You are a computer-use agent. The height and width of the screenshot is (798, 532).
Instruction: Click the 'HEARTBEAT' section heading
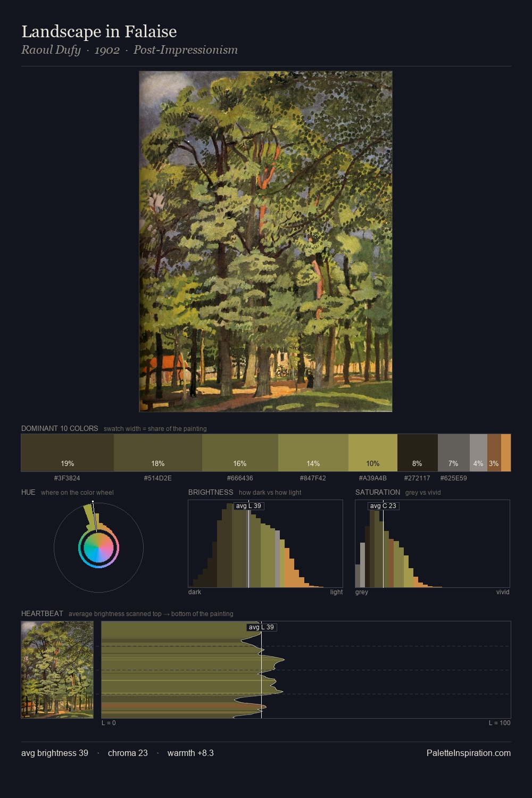click(x=42, y=613)
